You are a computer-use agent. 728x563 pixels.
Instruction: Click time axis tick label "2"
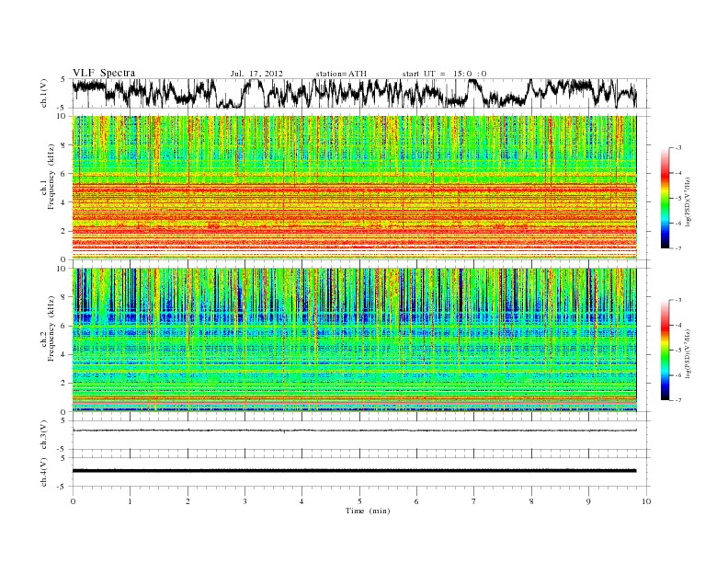(188, 501)
